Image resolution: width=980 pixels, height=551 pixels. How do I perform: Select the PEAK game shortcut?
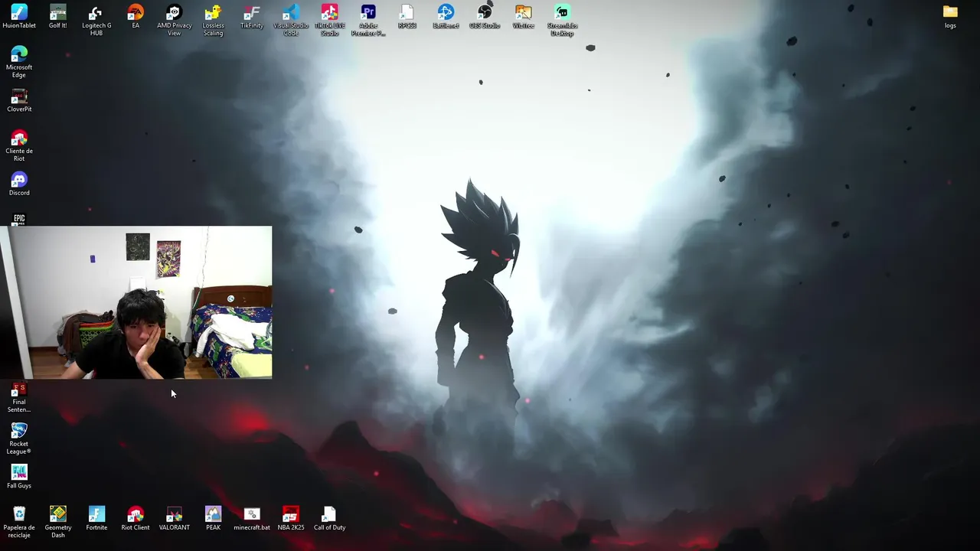pos(213,518)
